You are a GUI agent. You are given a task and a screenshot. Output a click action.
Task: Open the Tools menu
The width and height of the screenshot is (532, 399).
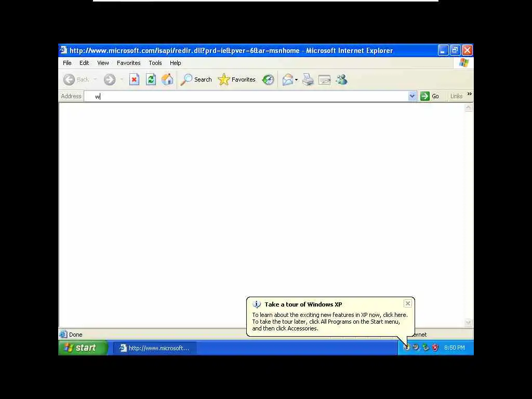155,63
